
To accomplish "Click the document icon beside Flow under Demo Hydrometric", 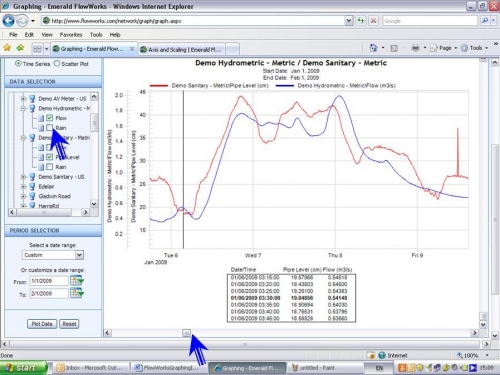I will click(x=41, y=118).
